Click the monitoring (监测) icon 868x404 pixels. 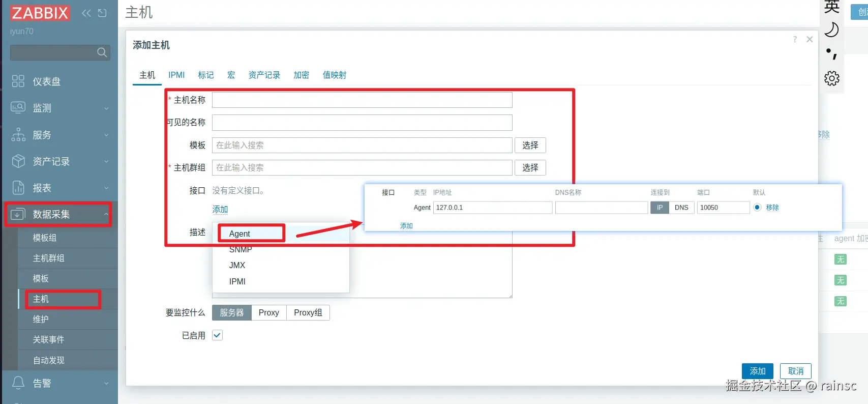click(18, 108)
